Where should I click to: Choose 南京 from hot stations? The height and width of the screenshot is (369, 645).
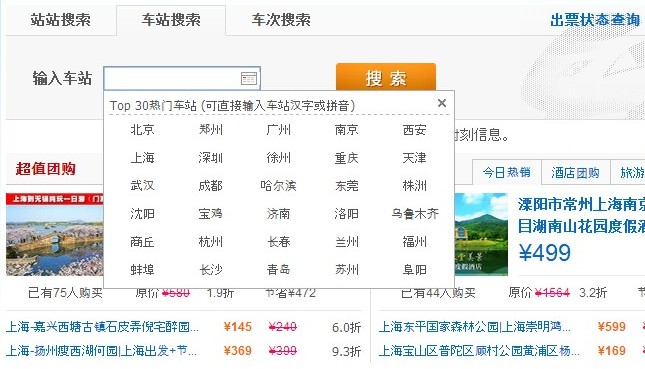tap(346, 130)
